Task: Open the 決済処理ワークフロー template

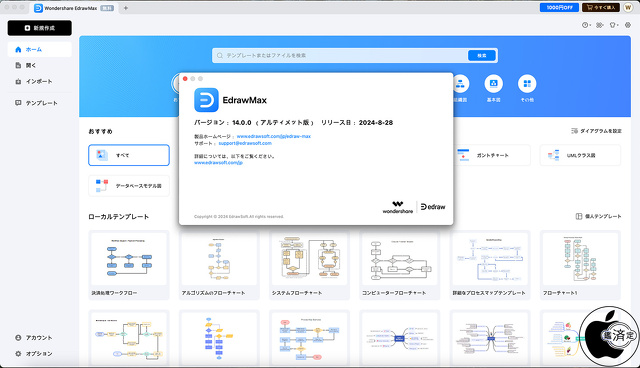Action: (129, 265)
